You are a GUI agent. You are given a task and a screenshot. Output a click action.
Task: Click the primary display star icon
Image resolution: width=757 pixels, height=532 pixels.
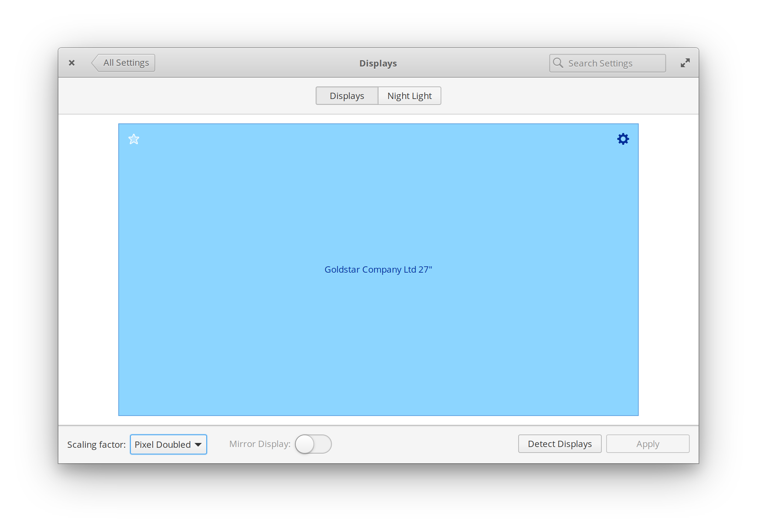coord(133,139)
